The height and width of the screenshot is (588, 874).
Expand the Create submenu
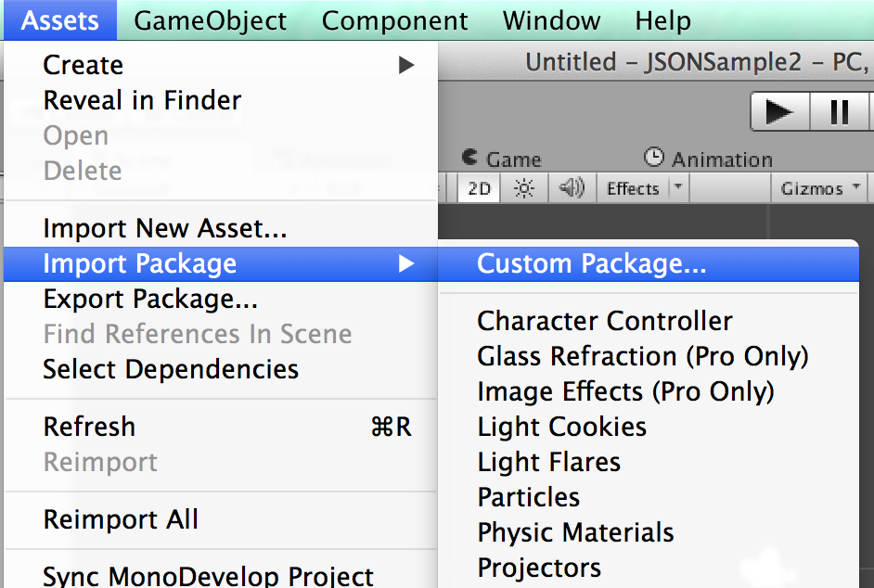coord(84,65)
